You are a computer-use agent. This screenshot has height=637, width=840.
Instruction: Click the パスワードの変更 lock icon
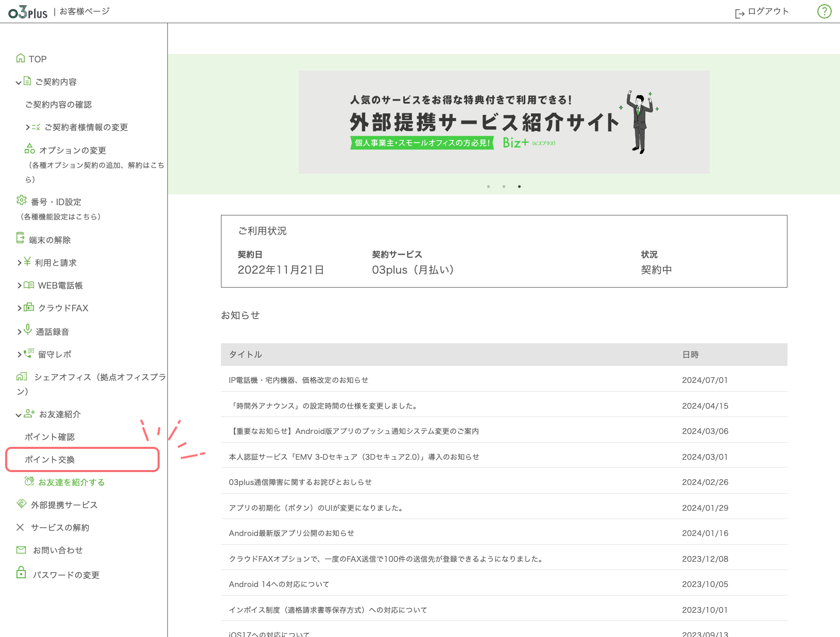tap(21, 573)
